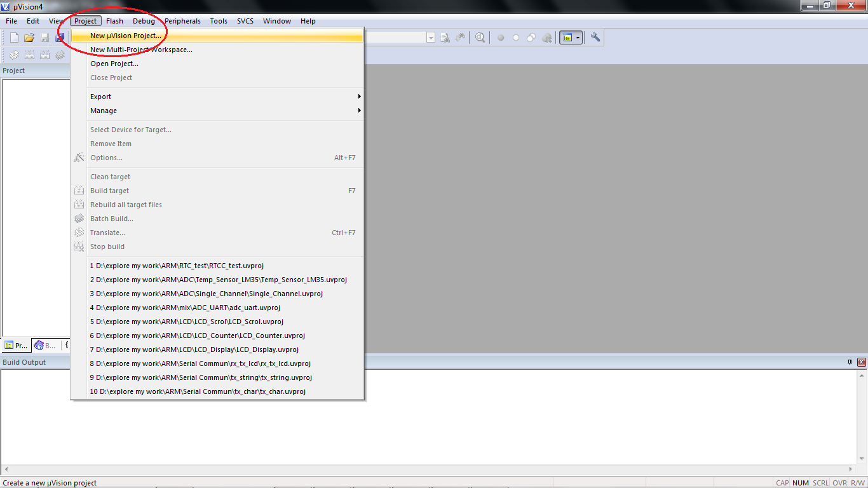The height and width of the screenshot is (488, 868).
Task: Click Build Output scrollbar up arrow
Action: [862, 376]
